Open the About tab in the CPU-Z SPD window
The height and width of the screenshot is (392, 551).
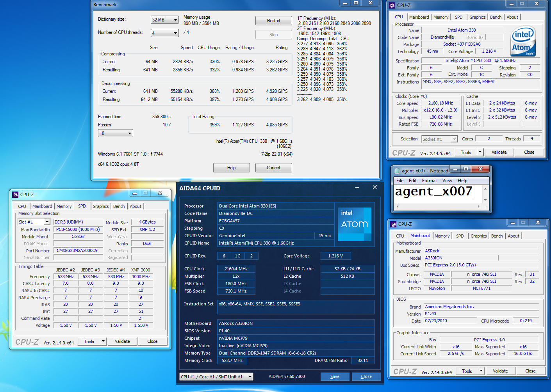click(x=136, y=206)
